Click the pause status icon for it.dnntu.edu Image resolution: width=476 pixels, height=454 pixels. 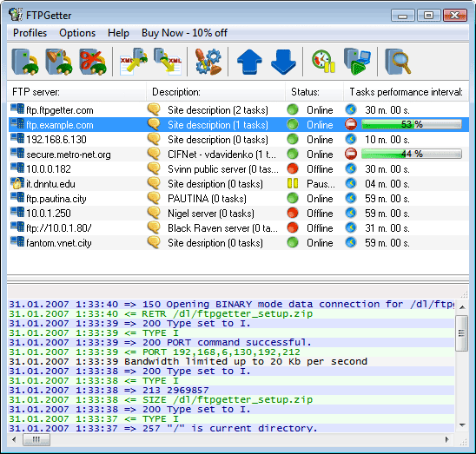click(x=293, y=183)
